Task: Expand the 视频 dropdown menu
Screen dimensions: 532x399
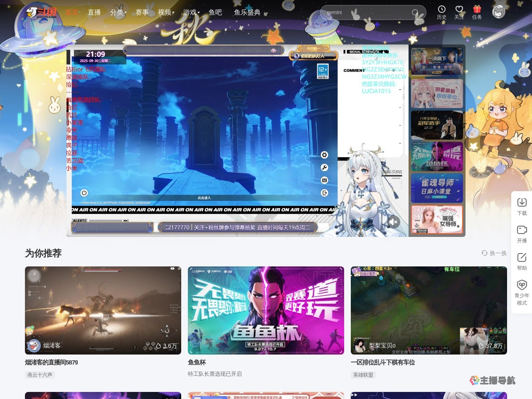Action: click(166, 12)
